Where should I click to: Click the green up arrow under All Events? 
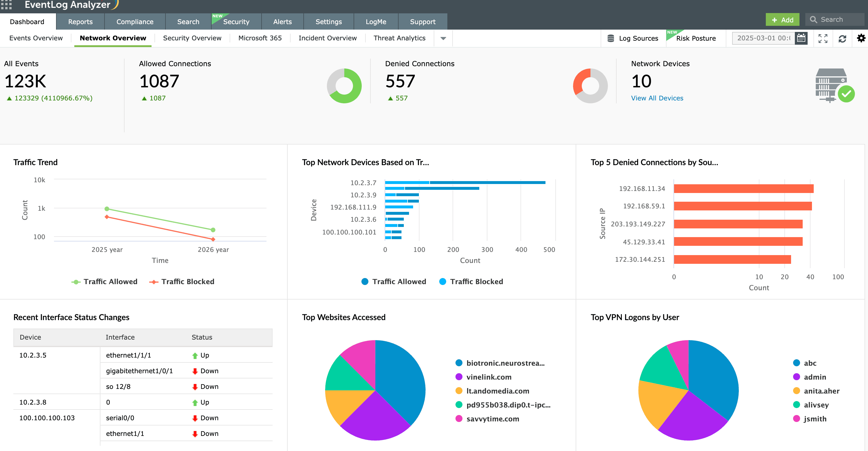pyautogui.click(x=9, y=98)
